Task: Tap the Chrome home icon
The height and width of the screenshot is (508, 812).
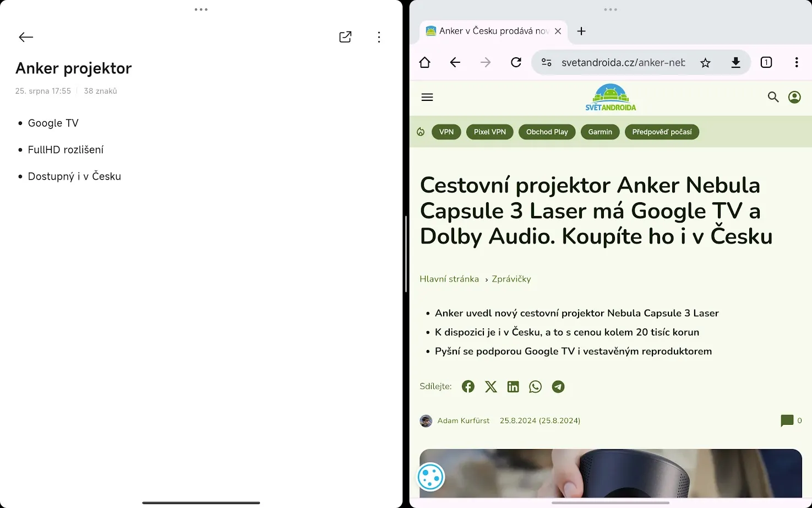Action: pyautogui.click(x=424, y=62)
